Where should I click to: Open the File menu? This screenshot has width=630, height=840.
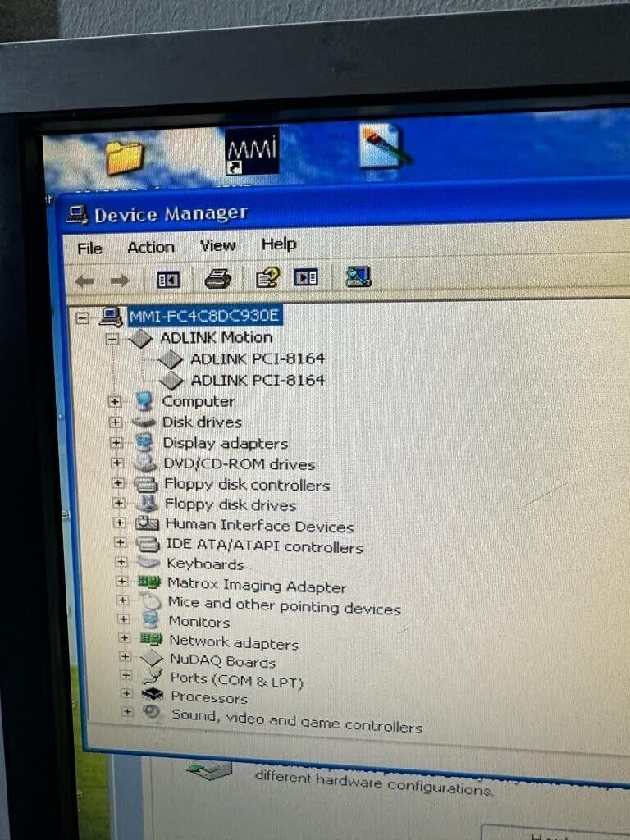(89, 249)
